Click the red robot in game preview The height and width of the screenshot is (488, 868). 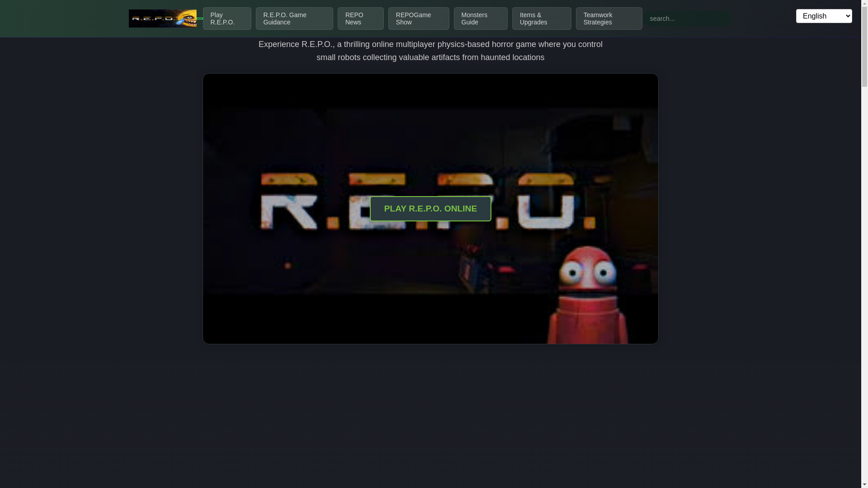pyautogui.click(x=588, y=295)
